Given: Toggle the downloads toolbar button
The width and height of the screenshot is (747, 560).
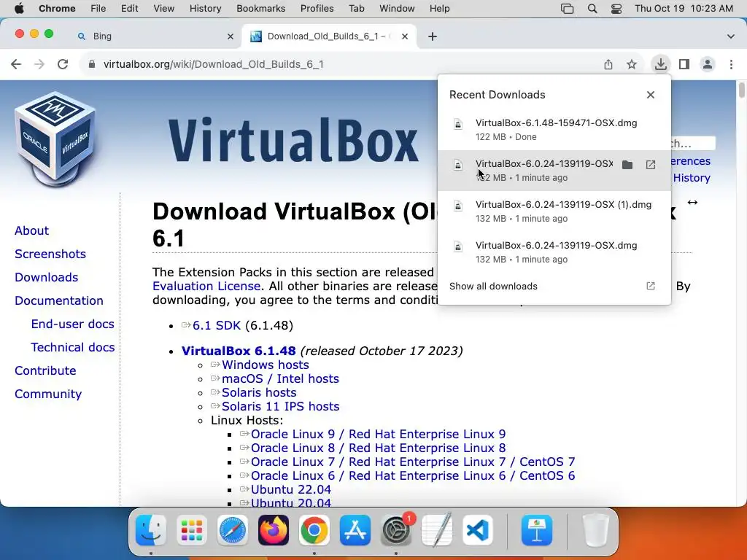Looking at the screenshot, I should pyautogui.click(x=660, y=64).
